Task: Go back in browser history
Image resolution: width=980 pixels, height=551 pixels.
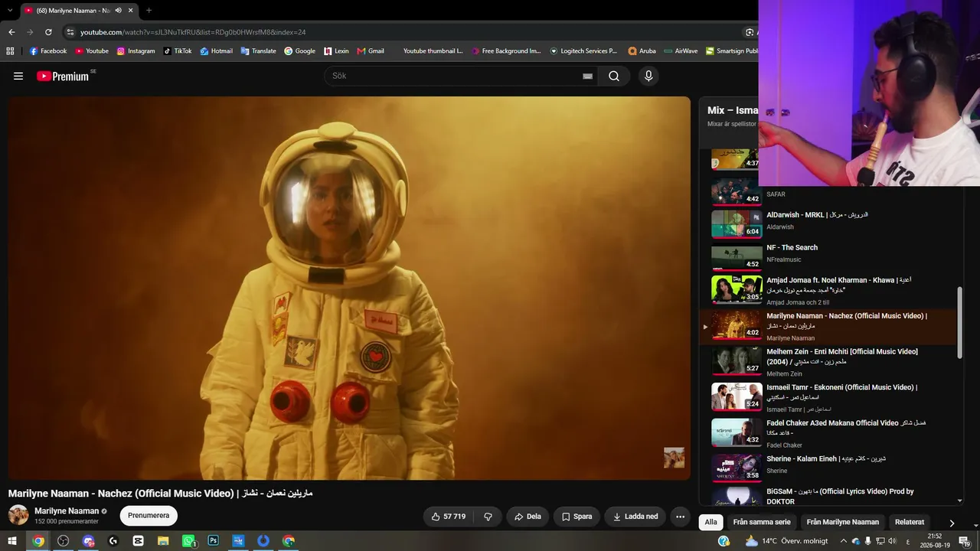Action: [11, 32]
